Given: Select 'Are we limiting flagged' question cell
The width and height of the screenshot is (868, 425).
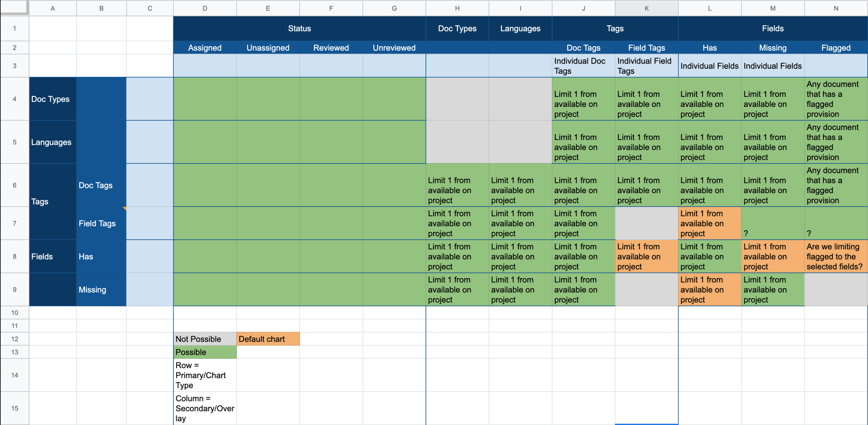Looking at the screenshot, I should pyautogui.click(x=836, y=257).
